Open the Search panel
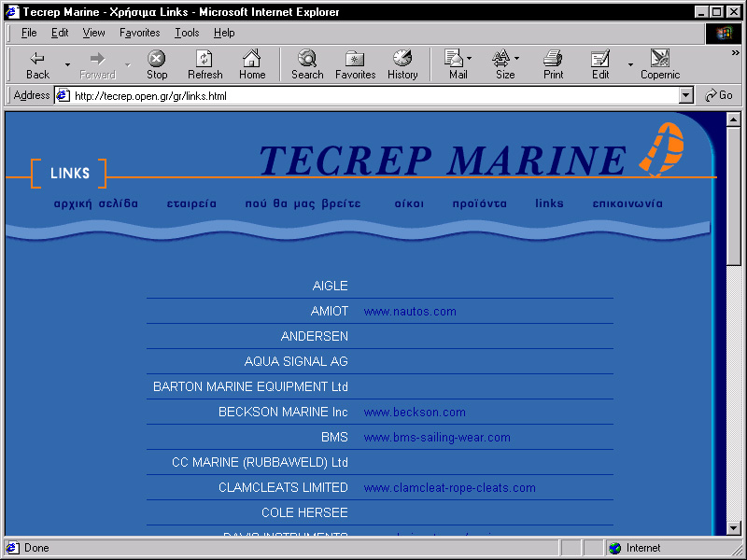This screenshot has height=560, width=747. [307, 64]
